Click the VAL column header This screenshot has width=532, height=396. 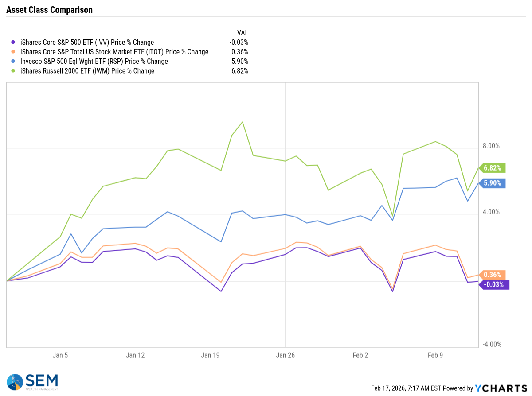point(243,33)
